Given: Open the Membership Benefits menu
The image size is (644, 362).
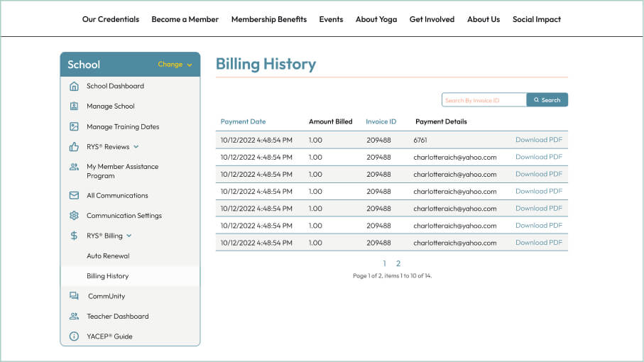Looking at the screenshot, I should [x=268, y=19].
